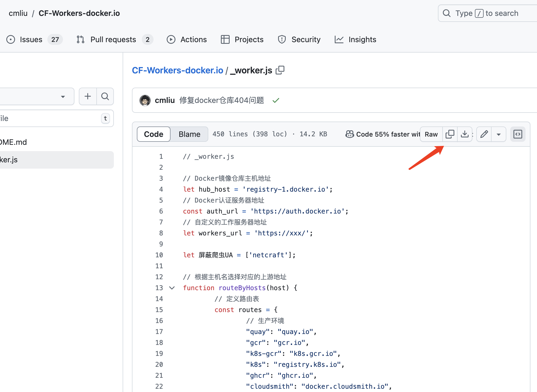Screen dimensions: 537x392
Task: Click line number 10
Action: 159,255
